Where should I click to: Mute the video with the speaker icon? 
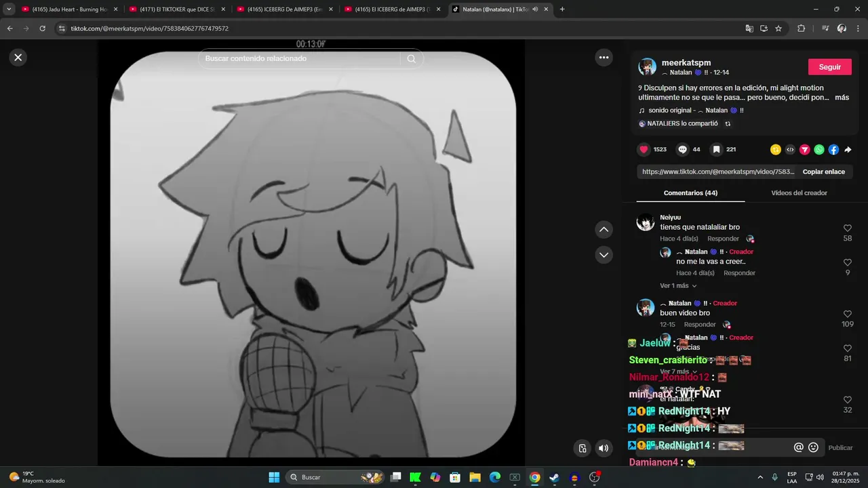603,448
